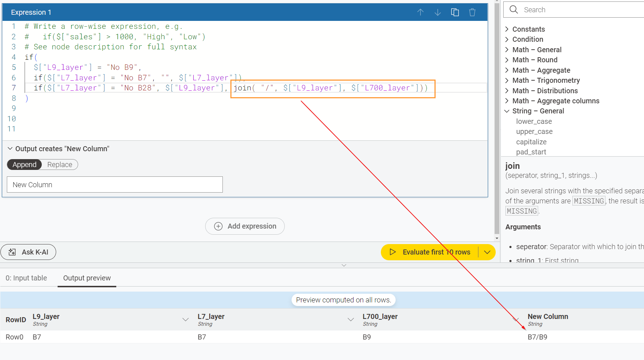Open L9_layer column header dropdown
Screen dimensions: 644x360
click(x=185, y=319)
